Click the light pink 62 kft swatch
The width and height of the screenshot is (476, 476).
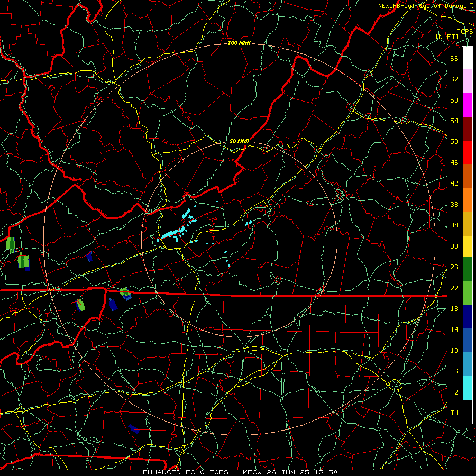click(x=467, y=81)
